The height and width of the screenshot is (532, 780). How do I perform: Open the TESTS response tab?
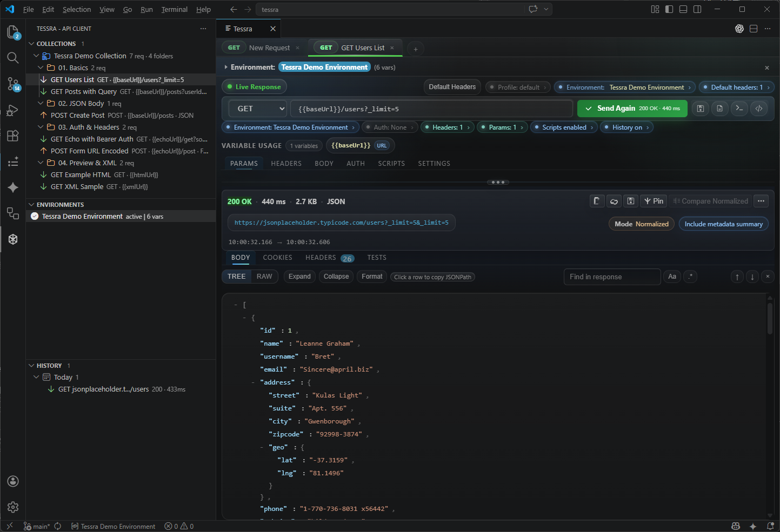click(377, 258)
